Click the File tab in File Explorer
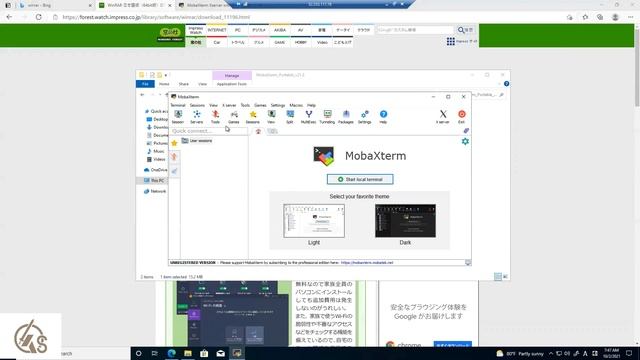Screen dimensions: 640x360 (145, 84)
